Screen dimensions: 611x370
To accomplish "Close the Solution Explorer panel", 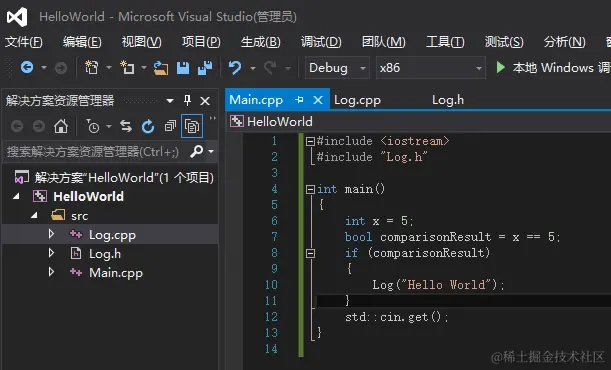I will click(205, 101).
